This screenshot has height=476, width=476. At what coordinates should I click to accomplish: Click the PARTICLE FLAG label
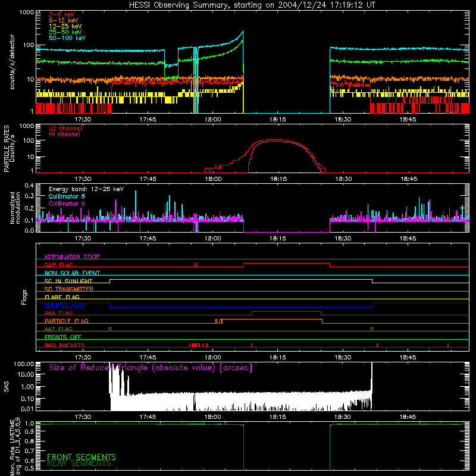[67, 321]
